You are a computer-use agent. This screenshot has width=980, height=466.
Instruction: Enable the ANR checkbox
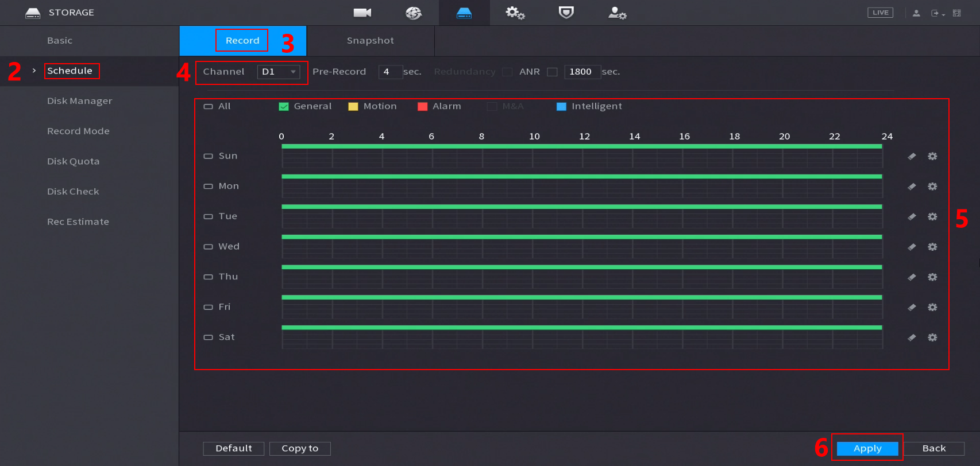(552, 72)
